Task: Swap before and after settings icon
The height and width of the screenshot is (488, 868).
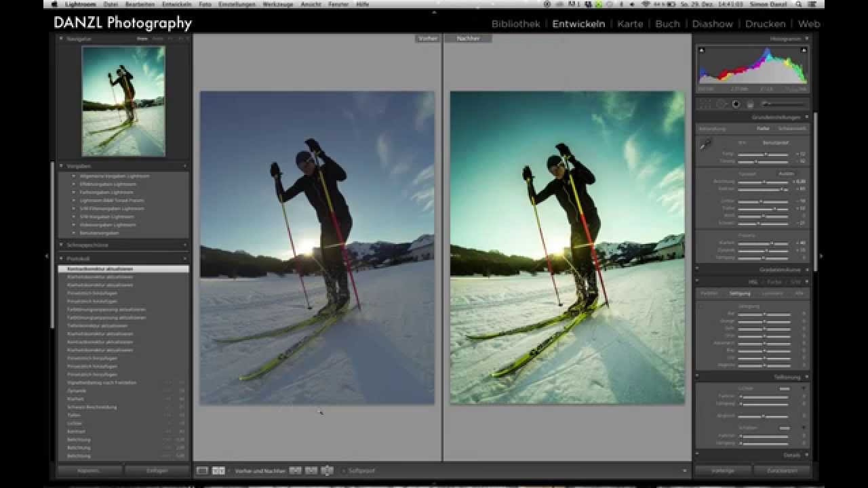Action: pos(328,470)
